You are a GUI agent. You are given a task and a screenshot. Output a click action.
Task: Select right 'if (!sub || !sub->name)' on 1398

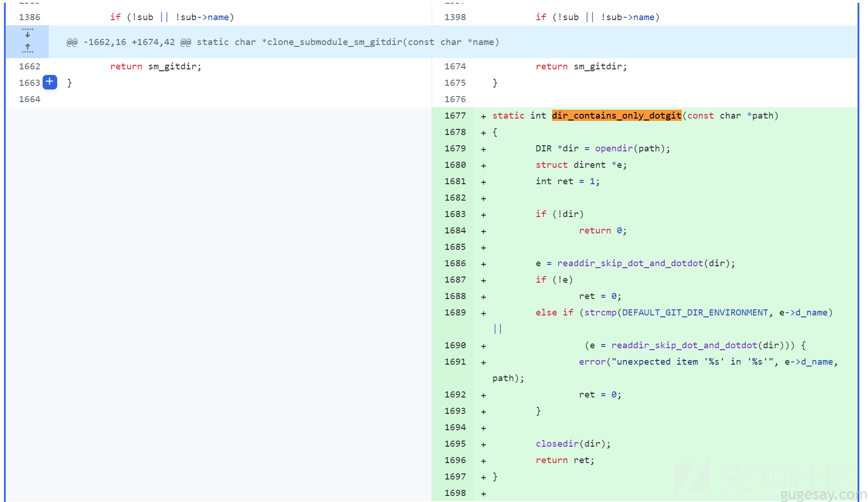pyautogui.click(x=598, y=17)
